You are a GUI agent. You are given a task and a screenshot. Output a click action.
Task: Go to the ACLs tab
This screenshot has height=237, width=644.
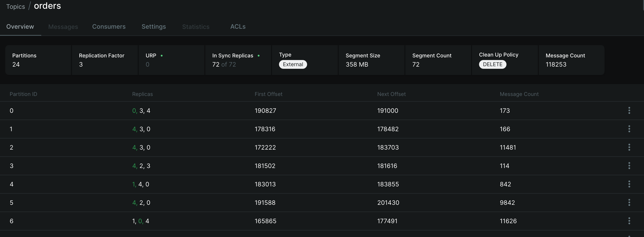(x=238, y=27)
